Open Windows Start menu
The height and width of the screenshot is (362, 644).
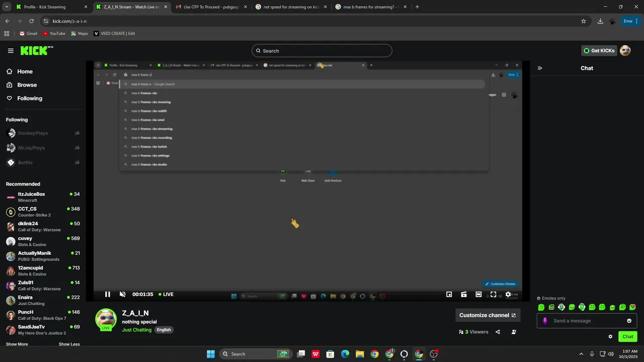[210, 354]
